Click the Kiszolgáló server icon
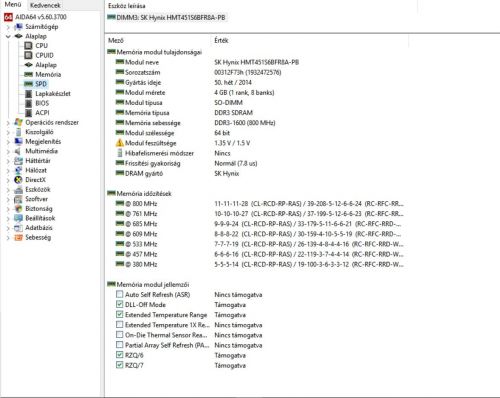The height and width of the screenshot is (398, 500). point(18,132)
